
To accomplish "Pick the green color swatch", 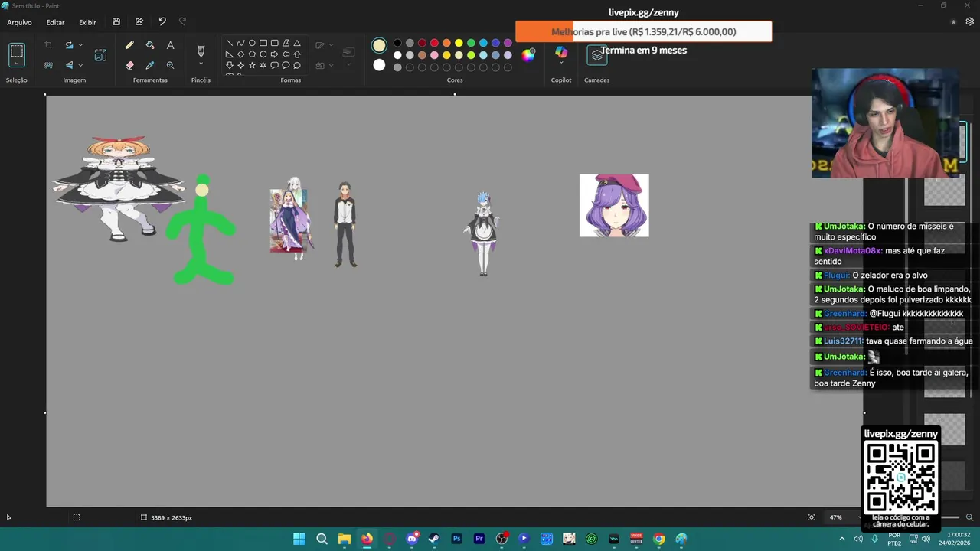I will click(x=471, y=43).
